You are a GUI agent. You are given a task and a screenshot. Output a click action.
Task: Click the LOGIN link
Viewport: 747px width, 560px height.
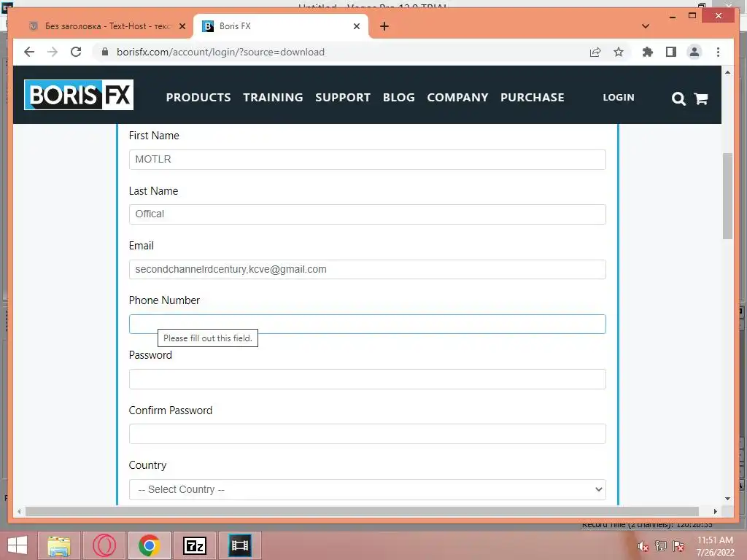pos(619,97)
